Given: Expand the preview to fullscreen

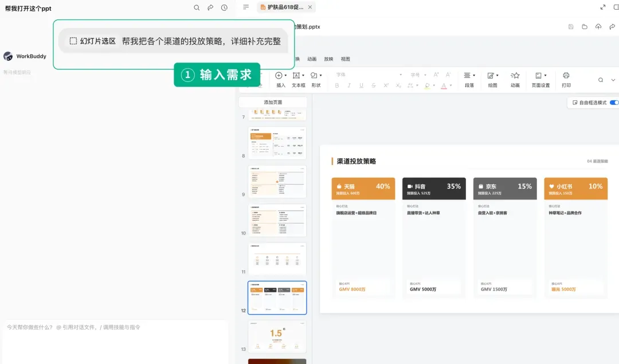Looking at the screenshot, I should [603, 7].
